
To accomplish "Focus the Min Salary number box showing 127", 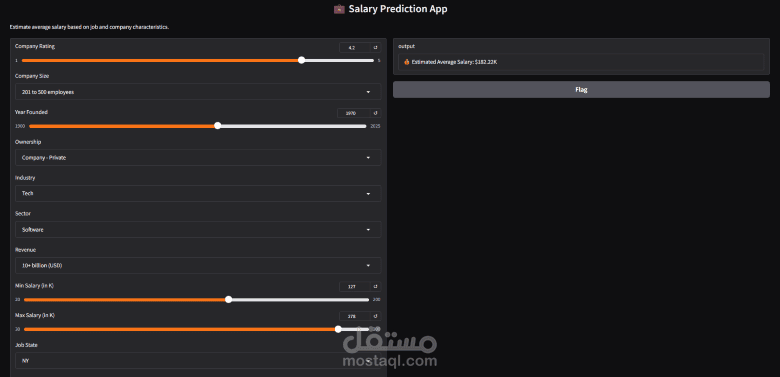I will (355, 286).
